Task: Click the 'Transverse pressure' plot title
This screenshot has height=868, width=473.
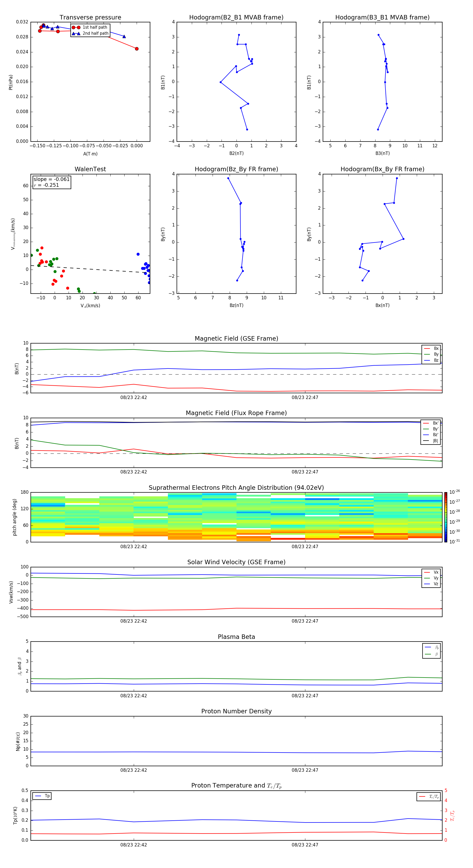Action: pos(90,18)
